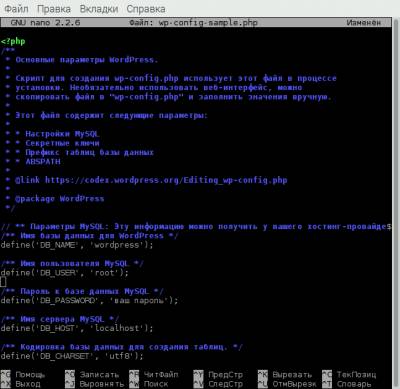Screen dimensions: 400x389
Task: Click the GNU nano 2.2.6 title text
Action: [x=45, y=23]
